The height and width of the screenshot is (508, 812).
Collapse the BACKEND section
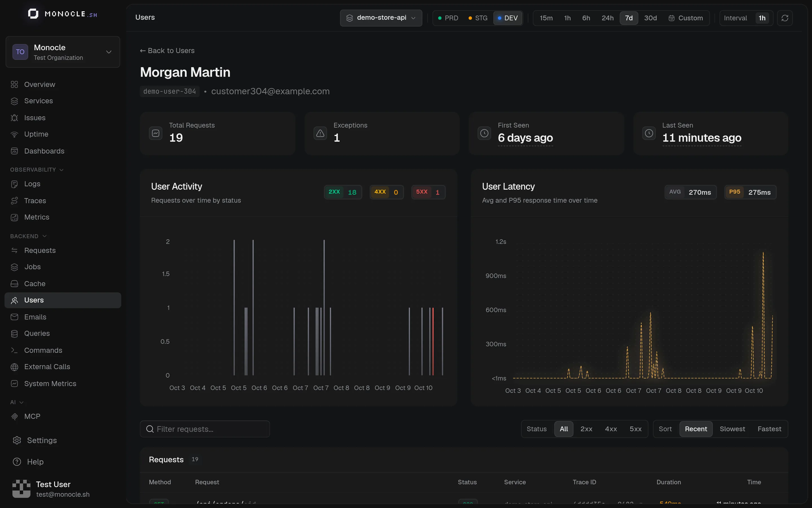point(28,236)
